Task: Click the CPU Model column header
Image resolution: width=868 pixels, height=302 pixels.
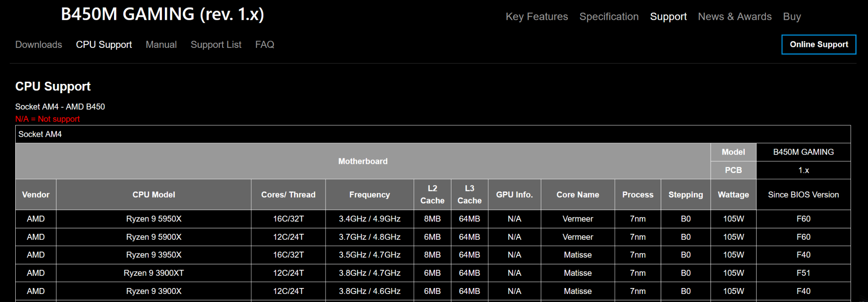Action: tap(153, 194)
